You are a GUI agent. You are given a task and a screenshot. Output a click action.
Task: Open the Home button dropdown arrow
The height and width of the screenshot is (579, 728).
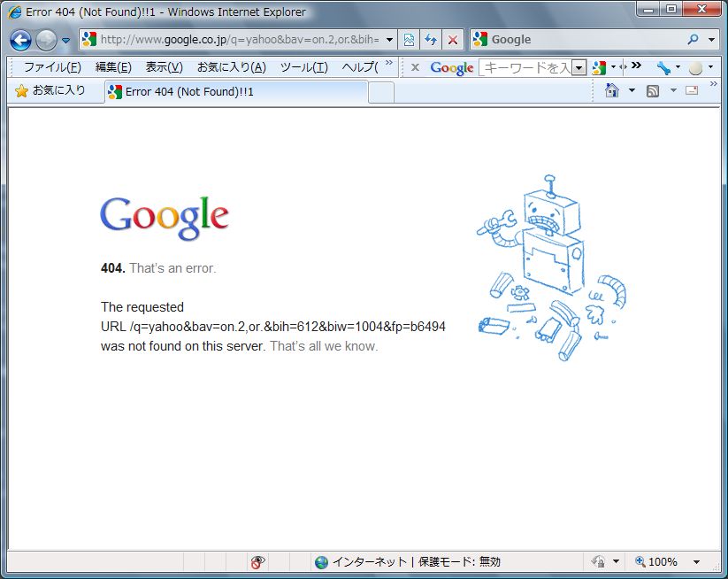(632, 90)
